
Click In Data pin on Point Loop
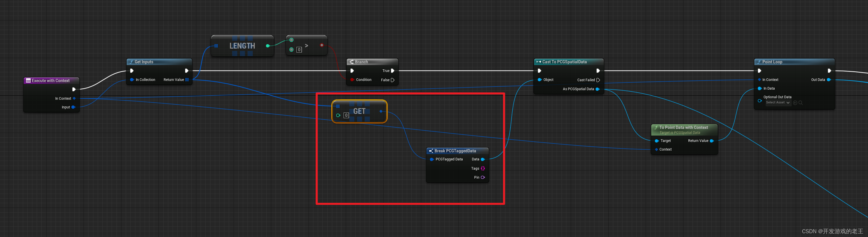[760, 88]
